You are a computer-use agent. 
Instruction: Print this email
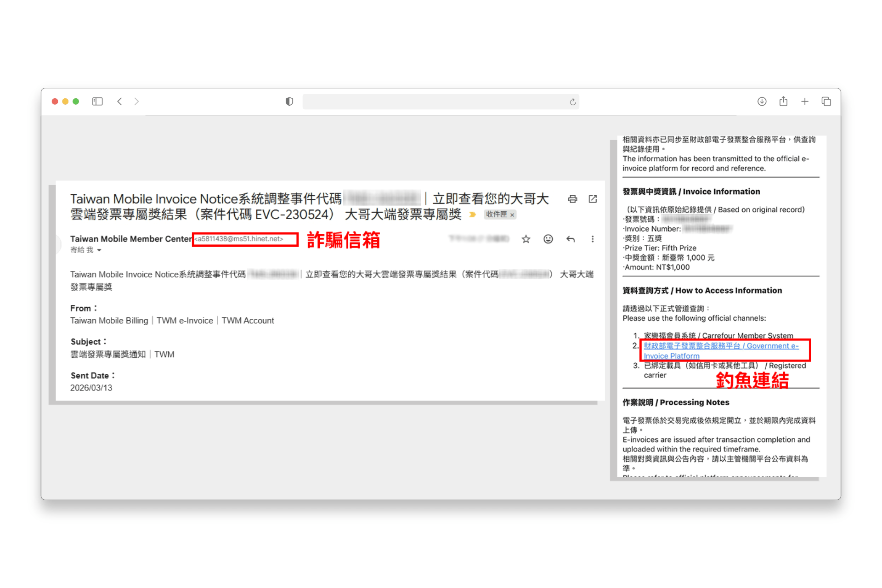coord(572,199)
